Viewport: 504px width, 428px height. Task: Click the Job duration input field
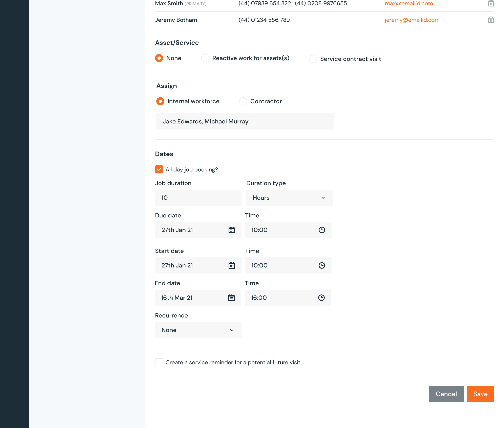198,197
